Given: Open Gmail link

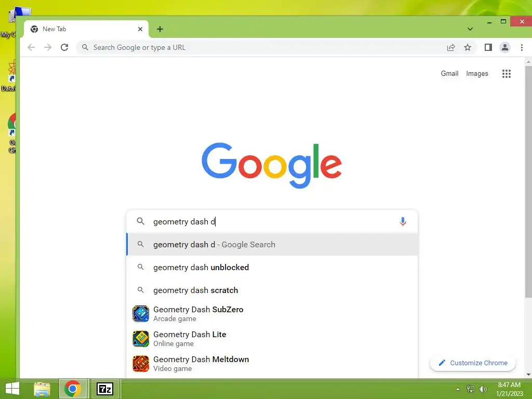Looking at the screenshot, I should click(449, 74).
